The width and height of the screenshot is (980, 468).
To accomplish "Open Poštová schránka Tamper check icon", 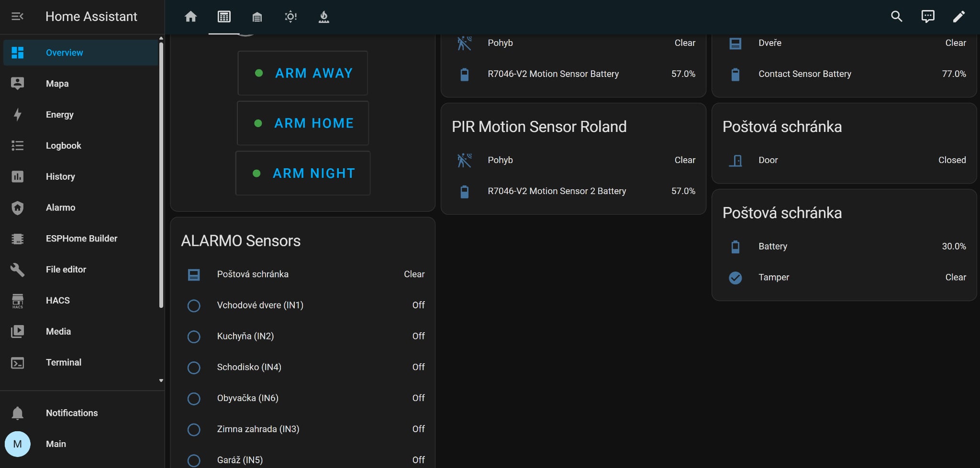I will 735,278.
